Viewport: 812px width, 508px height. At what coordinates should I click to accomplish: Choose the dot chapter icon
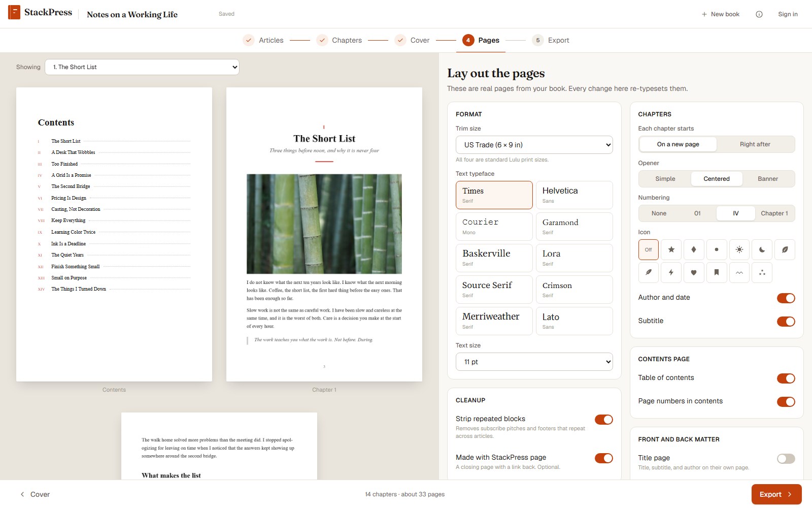[717, 249]
